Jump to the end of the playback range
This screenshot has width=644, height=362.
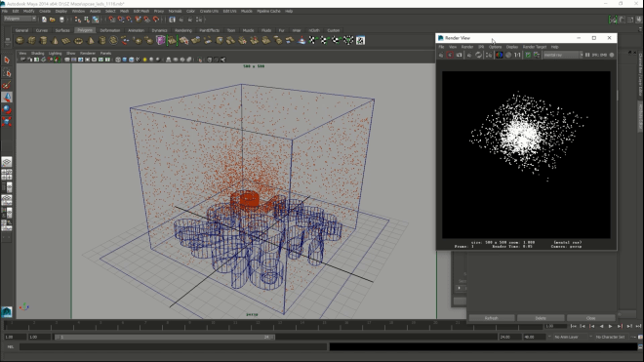639,326
